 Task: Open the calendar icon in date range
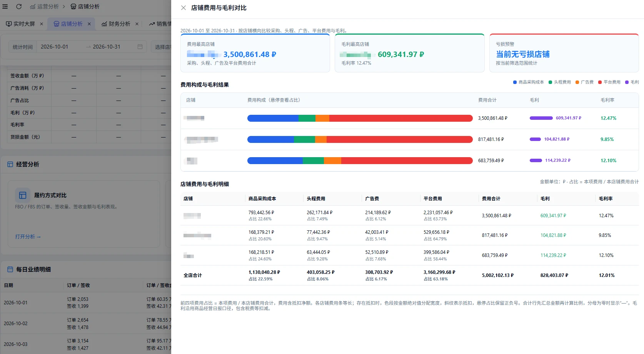[x=140, y=47]
